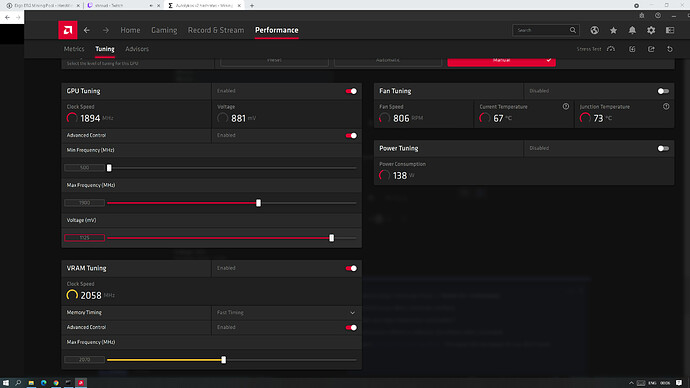690x388 pixels.
Task: Click the Stress Test gauge icon
Action: [x=611, y=49]
